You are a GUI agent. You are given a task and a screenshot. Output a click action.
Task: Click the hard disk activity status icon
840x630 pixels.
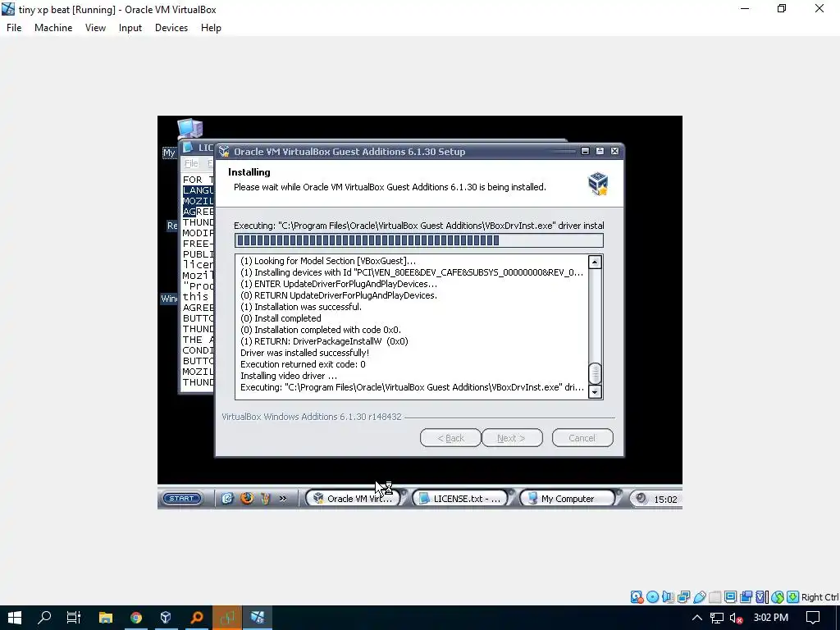click(x=637, y=597)
